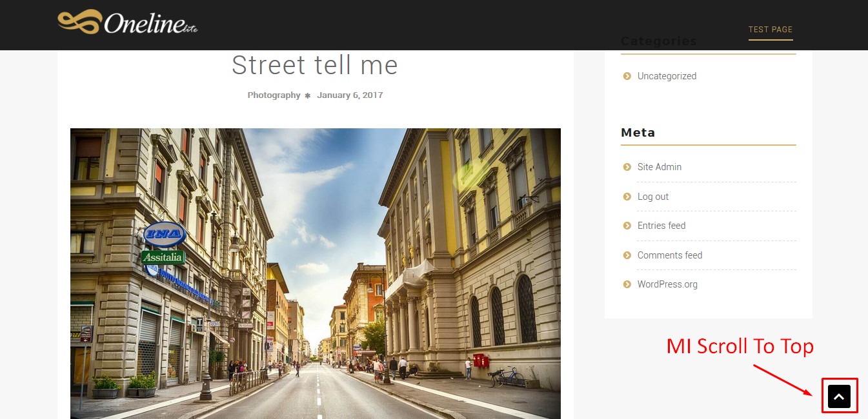Open the Uncategorized category link
This screenshot has height=419, width=868.
[x=667, y=76]
